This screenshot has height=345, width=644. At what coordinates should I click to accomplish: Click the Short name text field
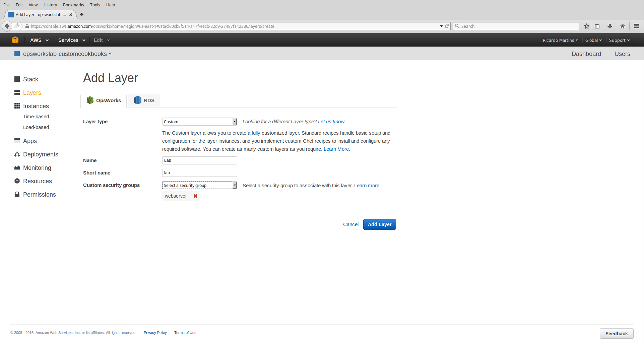coord(199,173)
